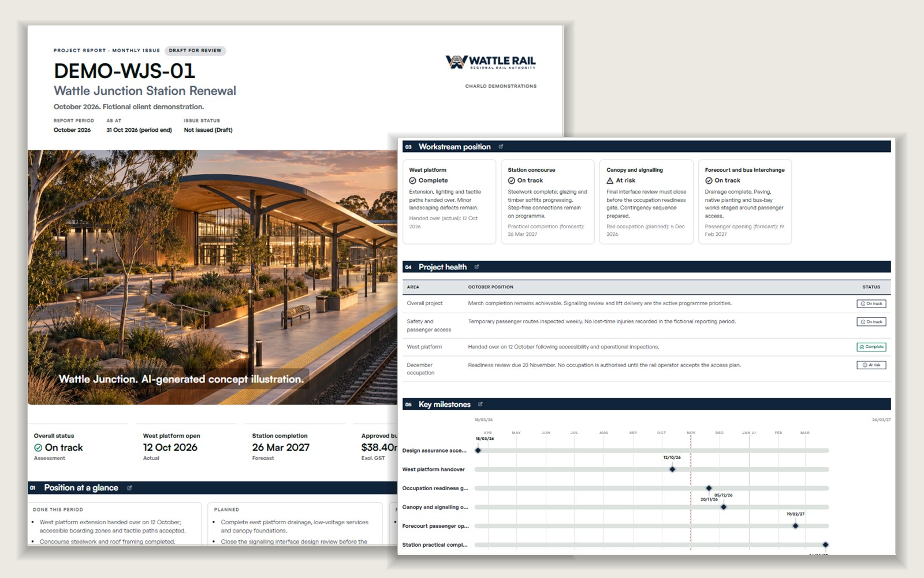Open the icon next to Position at a glance

click(x=129, y=488)
